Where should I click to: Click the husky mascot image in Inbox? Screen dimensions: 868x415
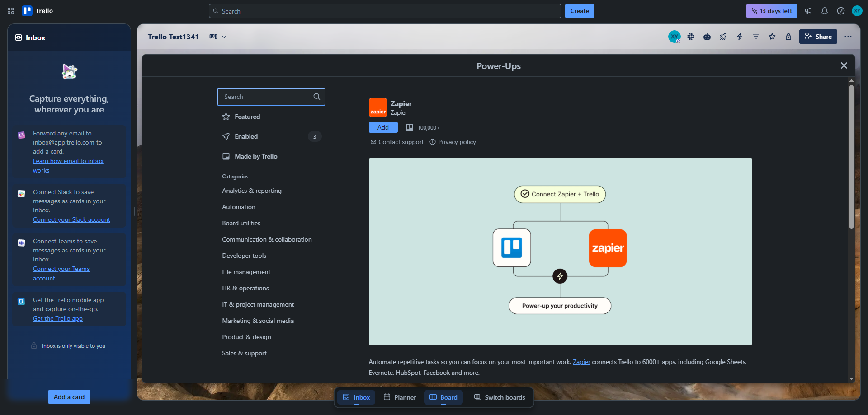[x=69, y=71]
